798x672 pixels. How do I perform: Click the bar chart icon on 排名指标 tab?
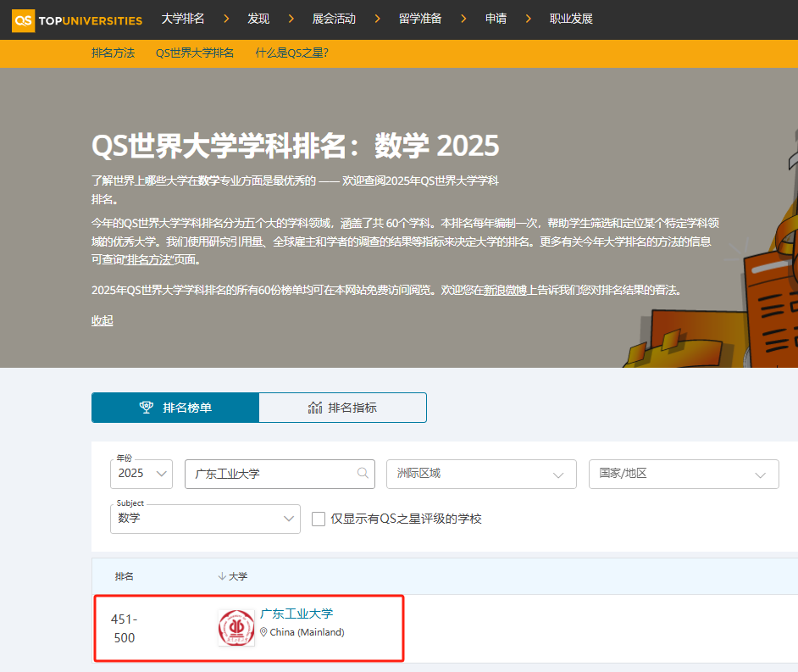(315, 408)
